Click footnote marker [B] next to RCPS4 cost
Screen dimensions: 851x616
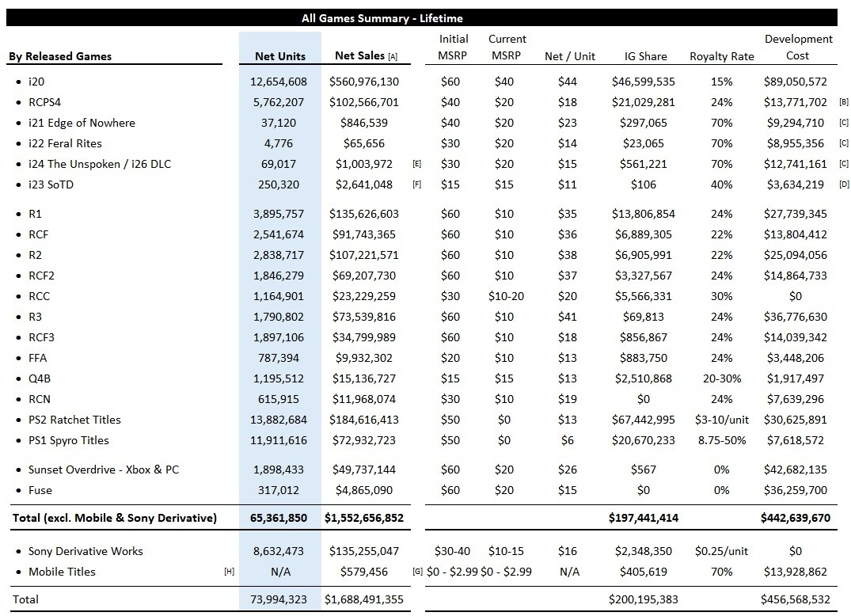click(843, 102)
